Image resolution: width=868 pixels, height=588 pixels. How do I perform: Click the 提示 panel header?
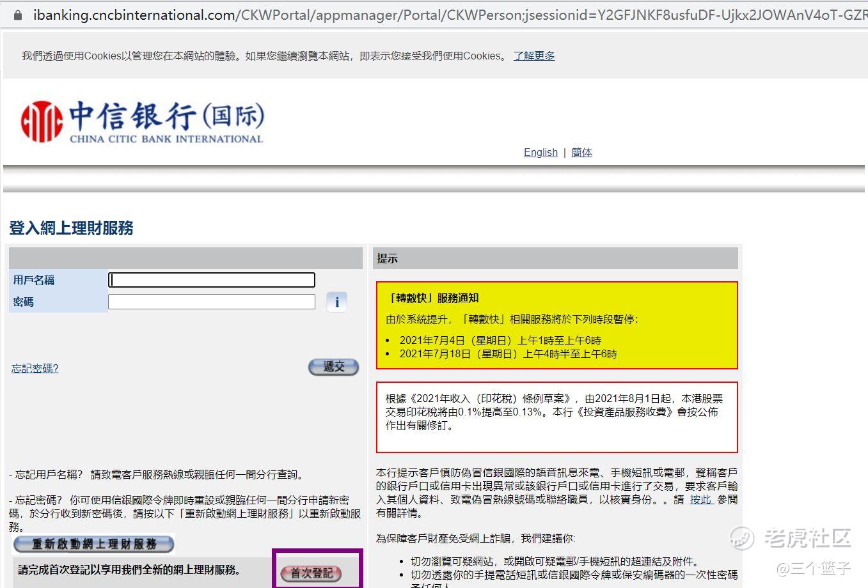pyautogui.click(x=555, y=258)
